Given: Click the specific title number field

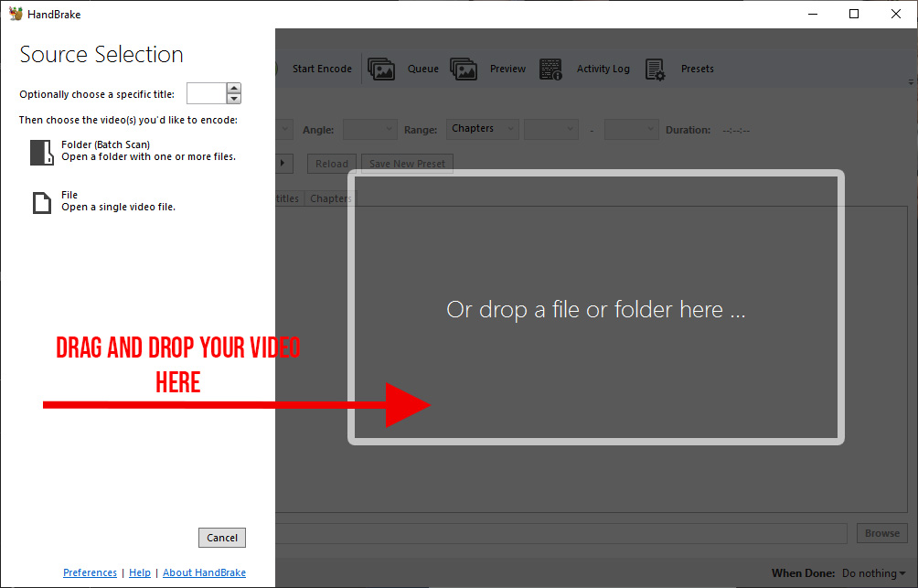Looking at the screenshot, I should (x=207, y=93).
